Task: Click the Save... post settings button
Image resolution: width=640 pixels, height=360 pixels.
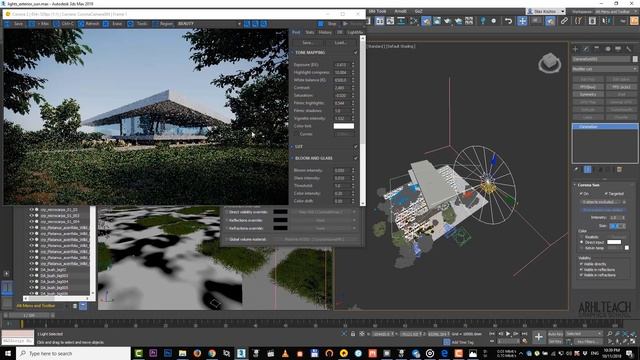Action: (x=307, y=42)
